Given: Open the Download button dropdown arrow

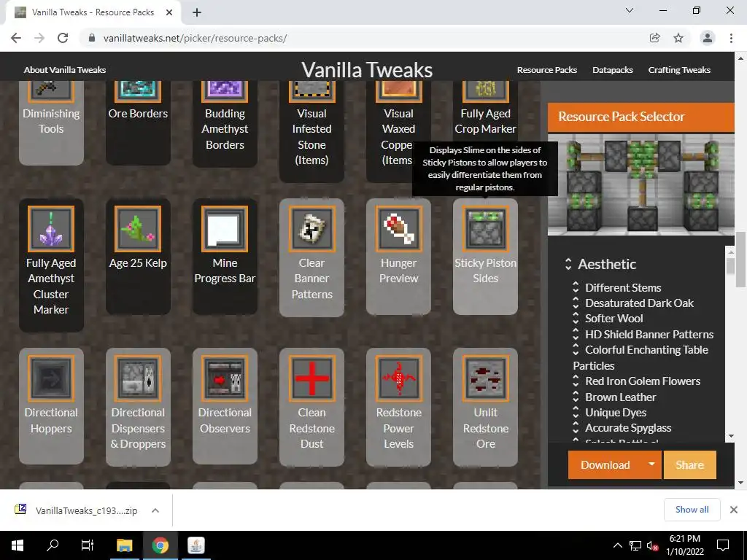Looking at the screenshot, I should [651, 464].
